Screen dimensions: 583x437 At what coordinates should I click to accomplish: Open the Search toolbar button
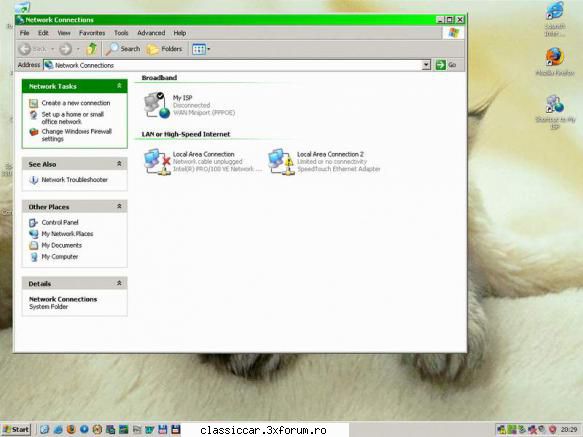(x=123, y=49)
